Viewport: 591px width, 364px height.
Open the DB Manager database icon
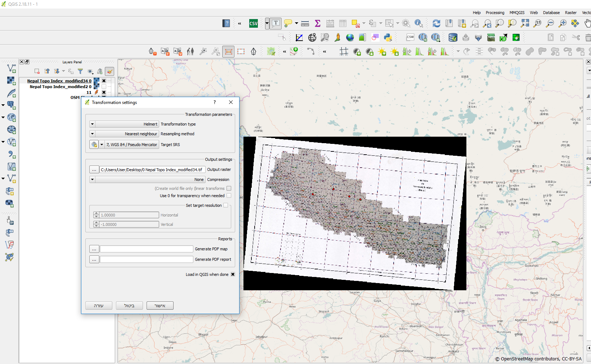(453, 37)
